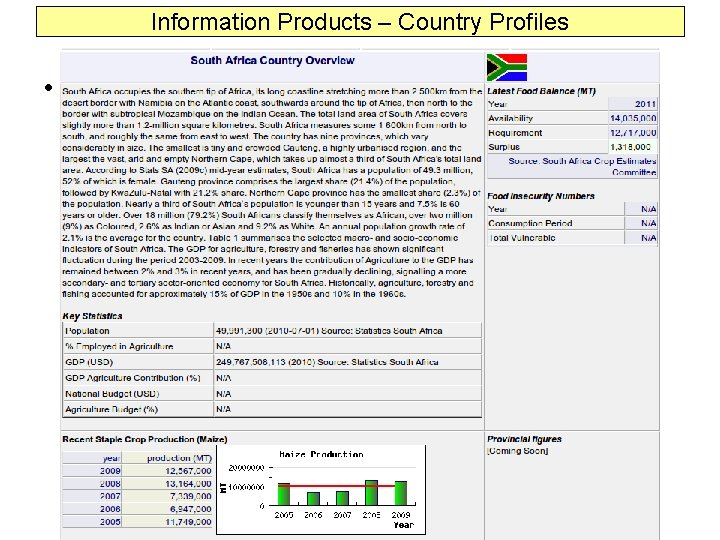
Task: Click the 'GDP (USD)' row label
Action: [x=89, y=362]
